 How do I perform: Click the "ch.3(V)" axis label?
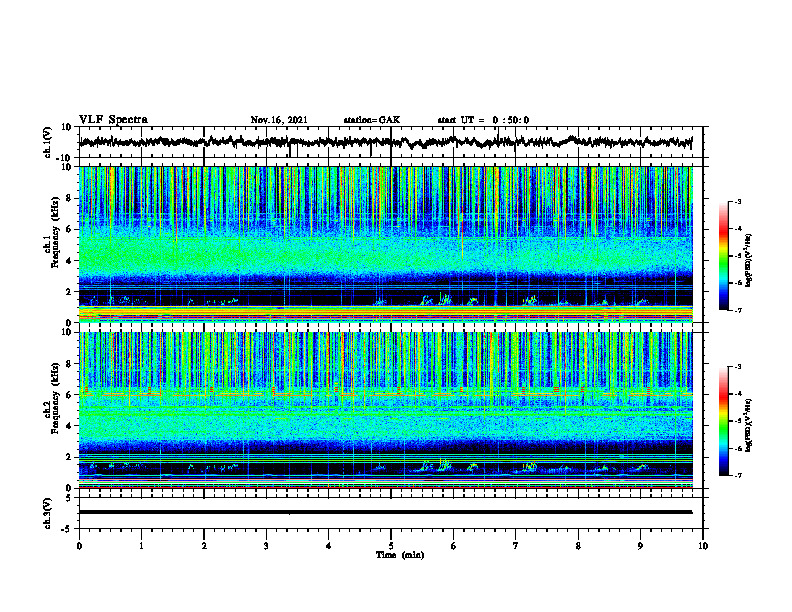pos(48,513)
